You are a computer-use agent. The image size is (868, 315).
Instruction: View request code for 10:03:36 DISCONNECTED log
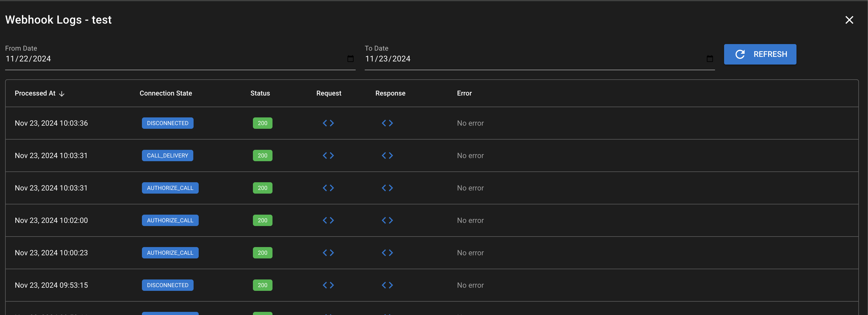328,123
